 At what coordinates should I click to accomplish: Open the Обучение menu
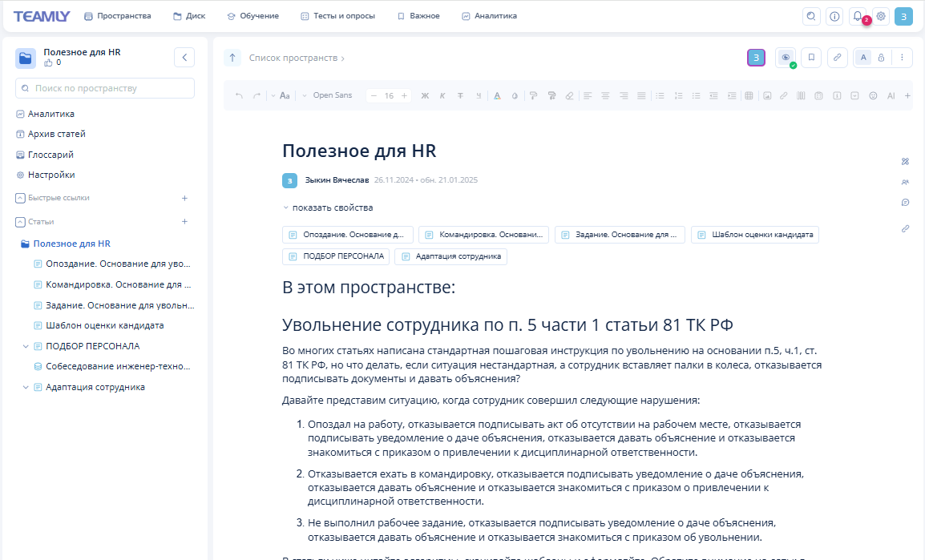(x=253, y=16)
